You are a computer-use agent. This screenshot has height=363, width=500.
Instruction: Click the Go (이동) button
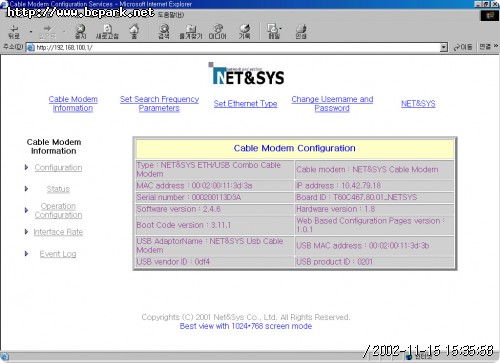[x=463, y=47]
